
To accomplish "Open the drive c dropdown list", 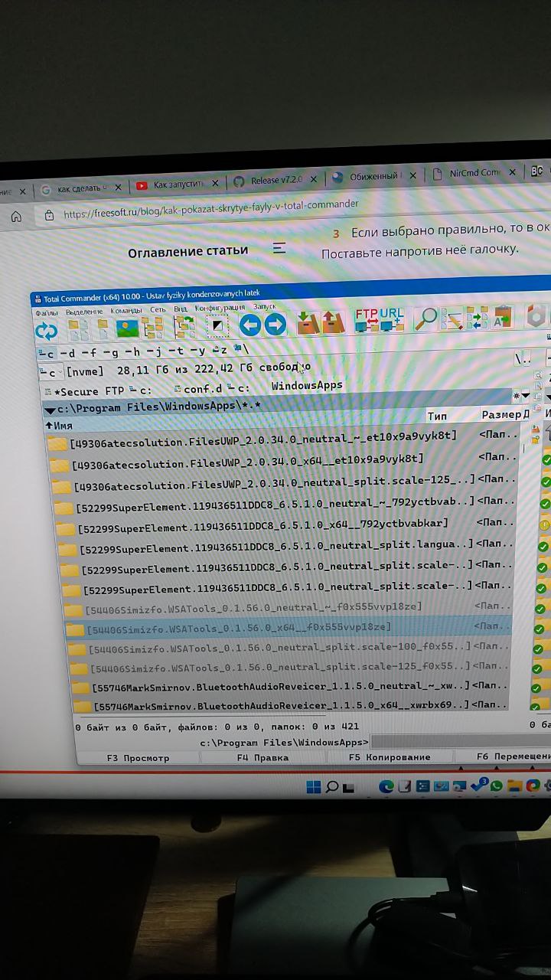I will tap(50, 373).
